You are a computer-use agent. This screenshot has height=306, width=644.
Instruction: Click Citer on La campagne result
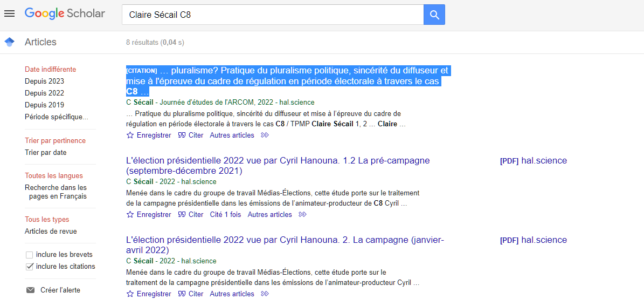[196, 294]
